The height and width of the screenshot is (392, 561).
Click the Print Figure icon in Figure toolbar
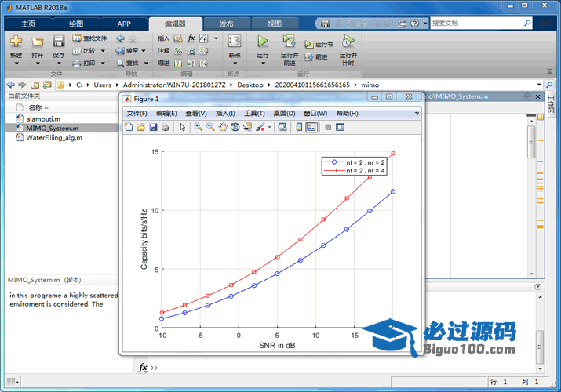166,127
